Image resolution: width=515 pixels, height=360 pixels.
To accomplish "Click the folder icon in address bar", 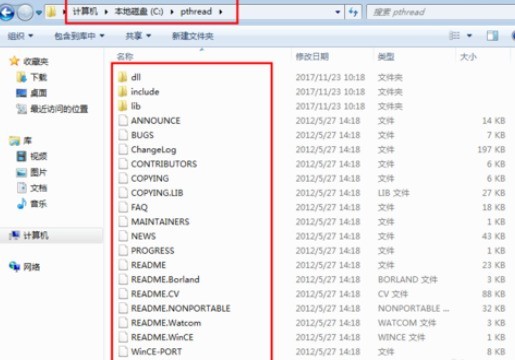I will click(52, 12).
